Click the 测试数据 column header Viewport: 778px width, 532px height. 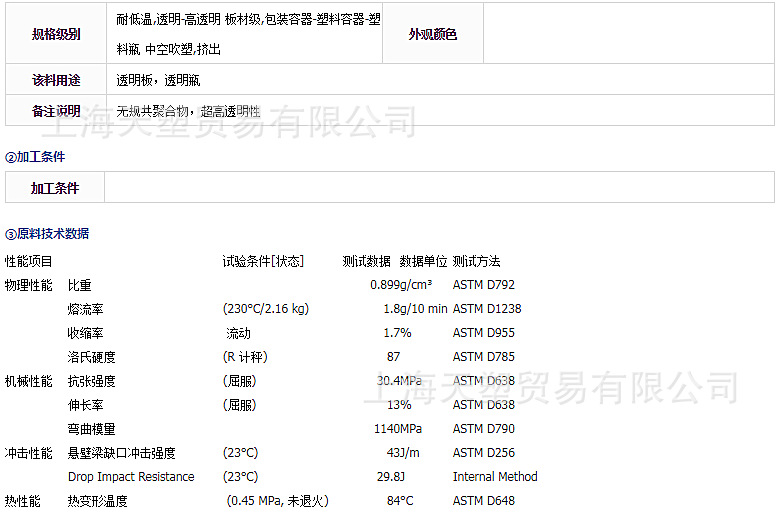[x=366, y=261]
